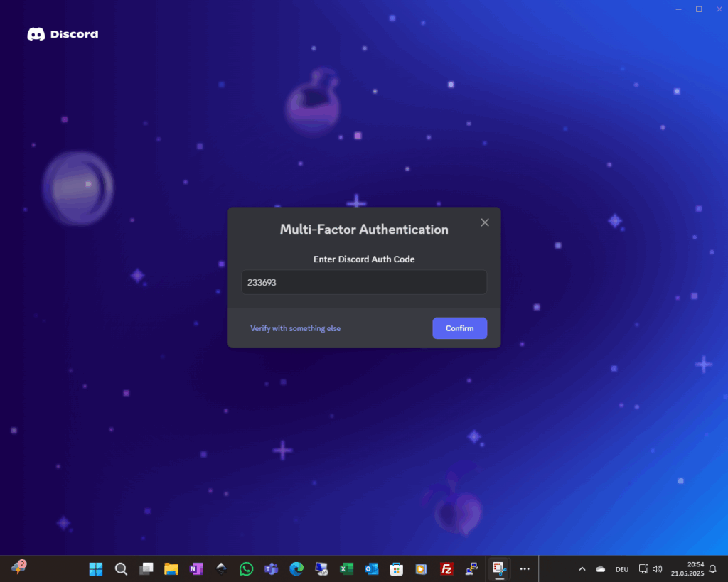
Task: Open the weather widget with badge 2
Action: click(x=19, y=567)
